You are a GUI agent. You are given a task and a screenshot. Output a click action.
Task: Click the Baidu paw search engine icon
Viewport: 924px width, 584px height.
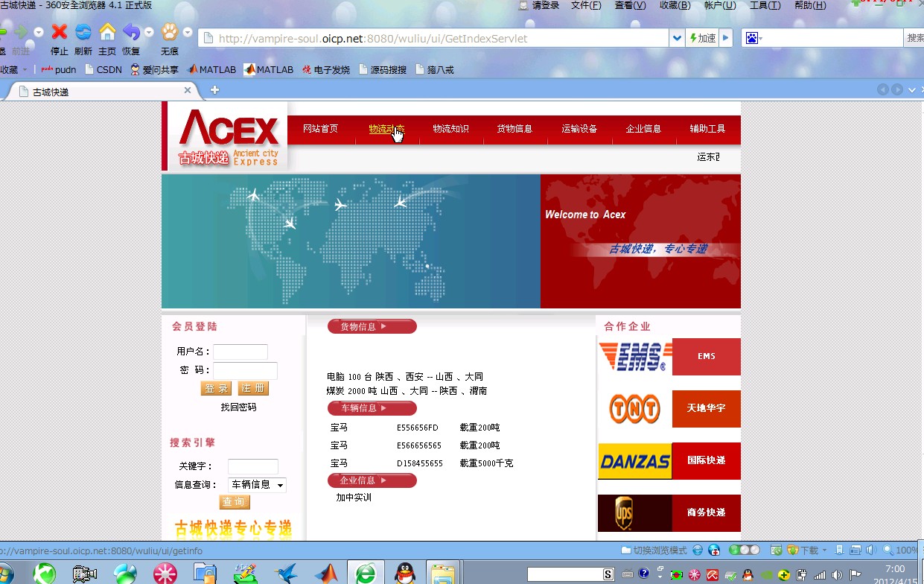[752, 38]
